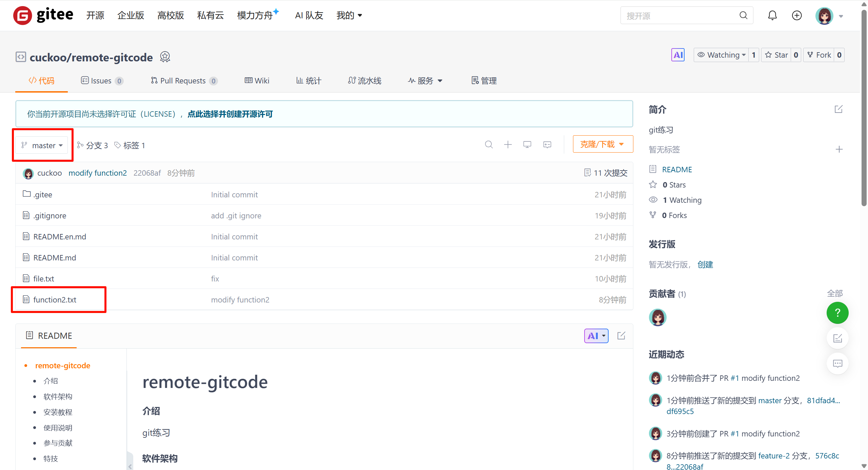The width and height of the screenshot is (868, 470).
Task: Switch to the Pull Requests tab
Action: (x=182, y=81)
